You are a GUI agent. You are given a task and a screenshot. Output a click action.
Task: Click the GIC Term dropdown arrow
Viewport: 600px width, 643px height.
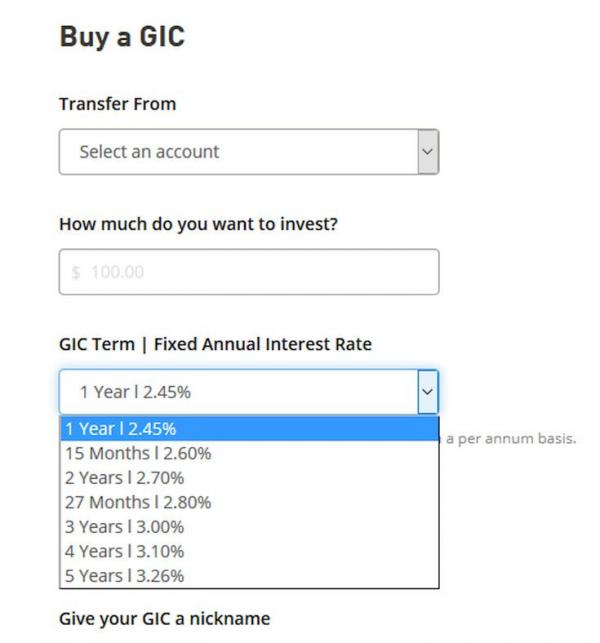[x=427, y=392]
